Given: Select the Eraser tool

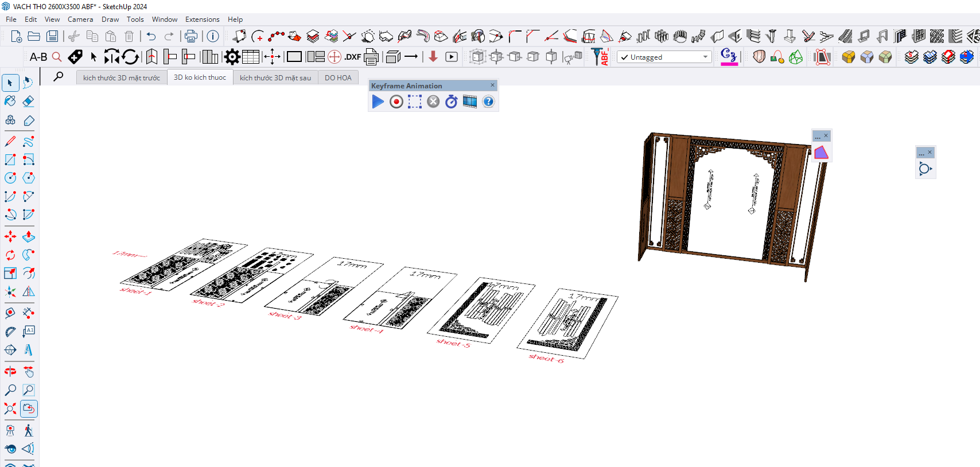Looking at the screenshot, I should (28, 102).
